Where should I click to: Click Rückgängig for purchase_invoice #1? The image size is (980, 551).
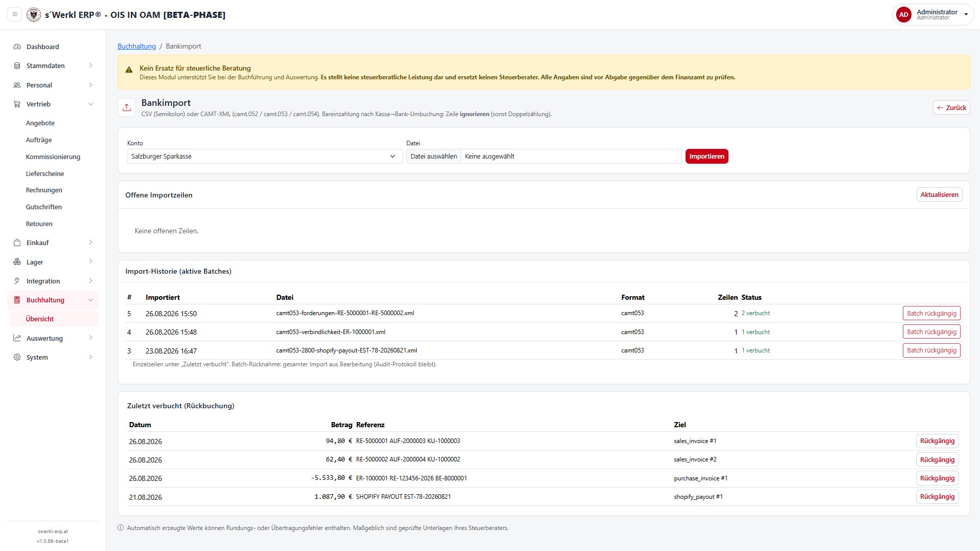(x=937, y=478)
